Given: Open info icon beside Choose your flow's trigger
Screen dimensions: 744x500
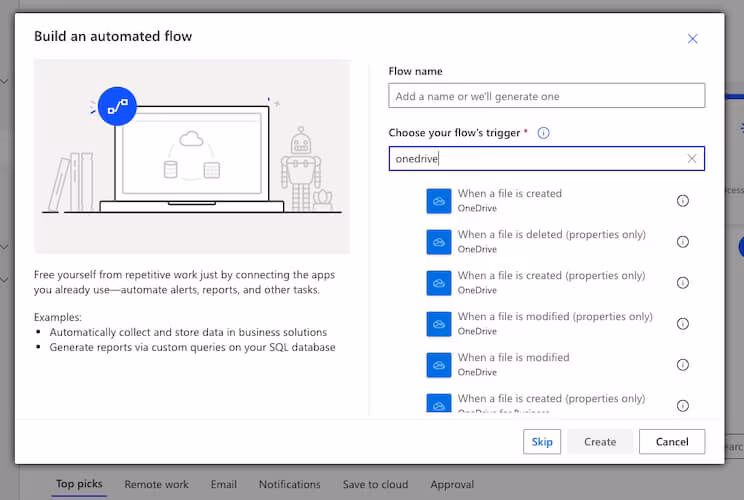Looking at the screenshot, I should 543,133.
